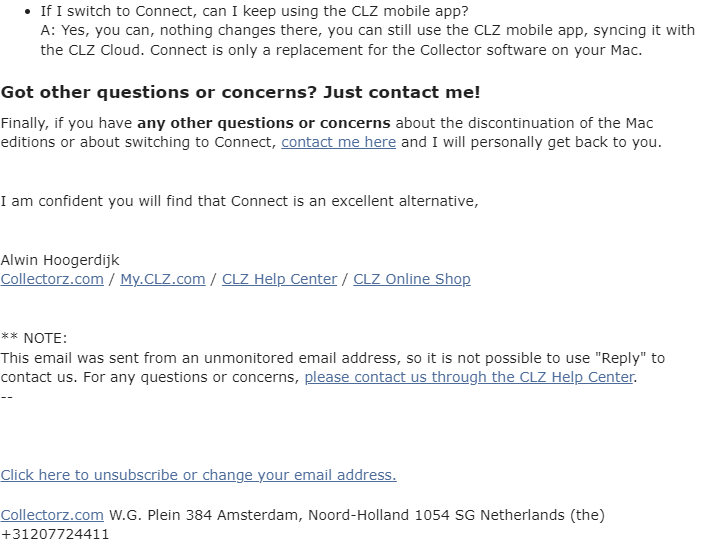Viewport: 704px width, 557px height.
Task: Visit the My.CLZ.com link
Action: [163, 279]
